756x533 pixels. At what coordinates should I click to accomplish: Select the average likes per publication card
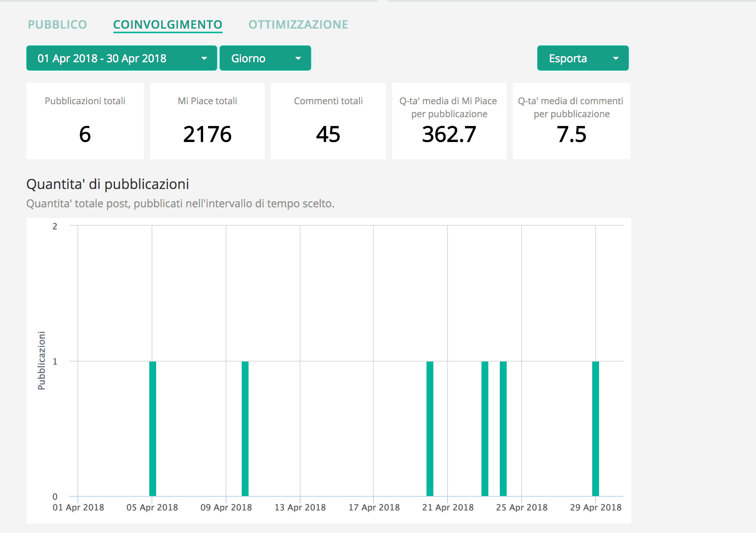pos(449,121)
